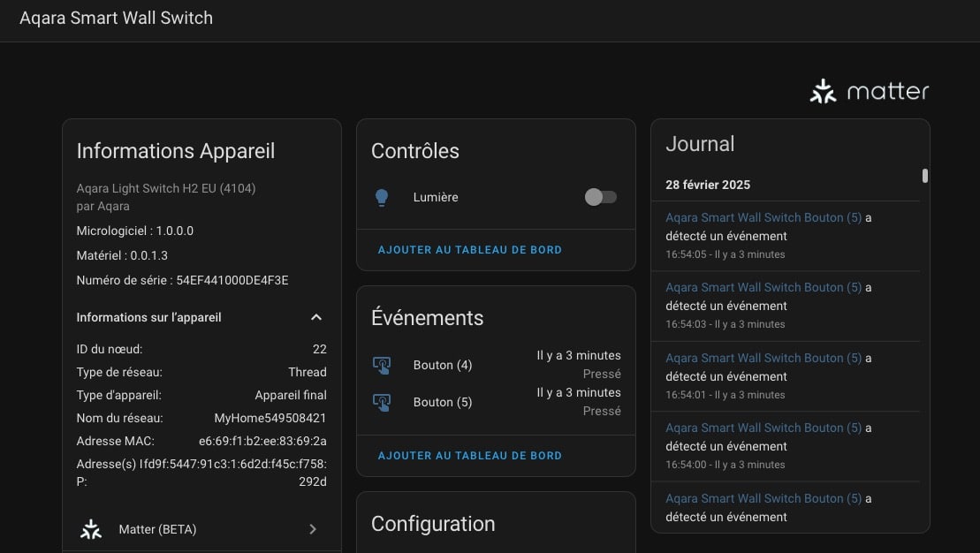
Task: Click the Informations Appareil heading
Action: coord(176,150)
